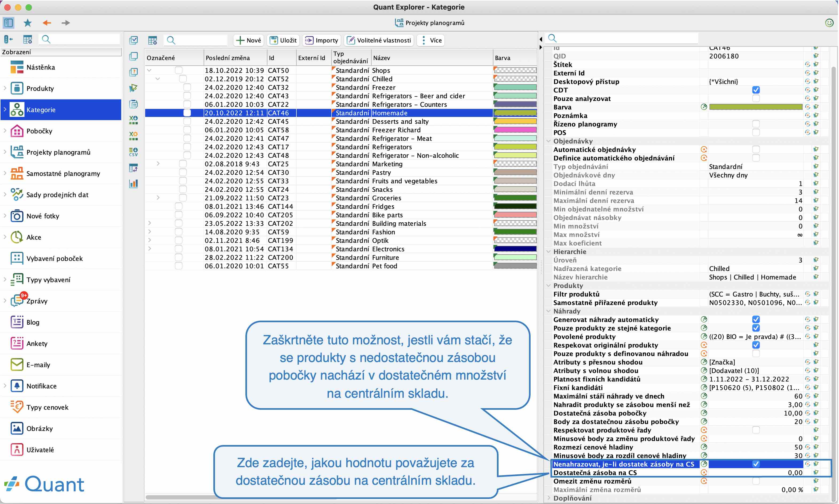Open left table settings icon
Image resolution: width=839 pixels, height=504 pixels.
pos(28,40)
